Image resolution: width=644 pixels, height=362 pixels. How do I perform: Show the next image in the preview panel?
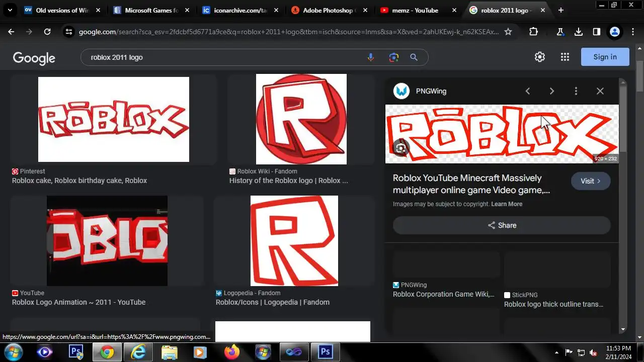click(552, 91)
